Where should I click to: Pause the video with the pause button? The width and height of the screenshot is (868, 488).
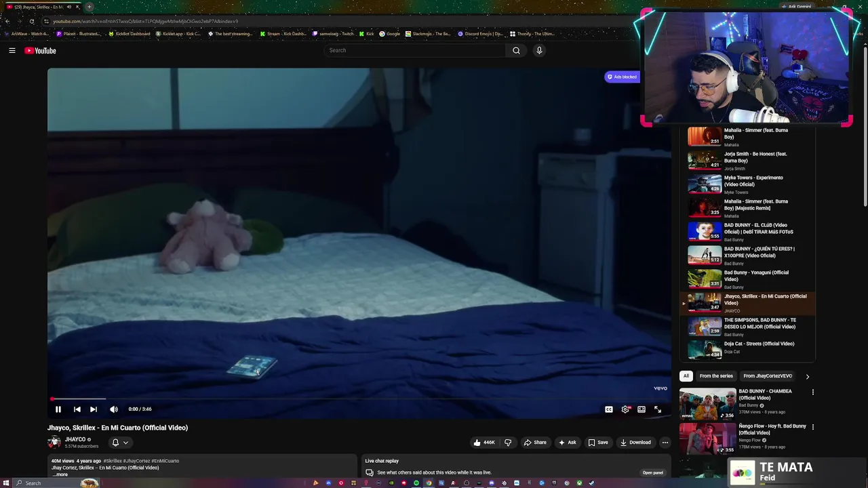tap(58, 409)
